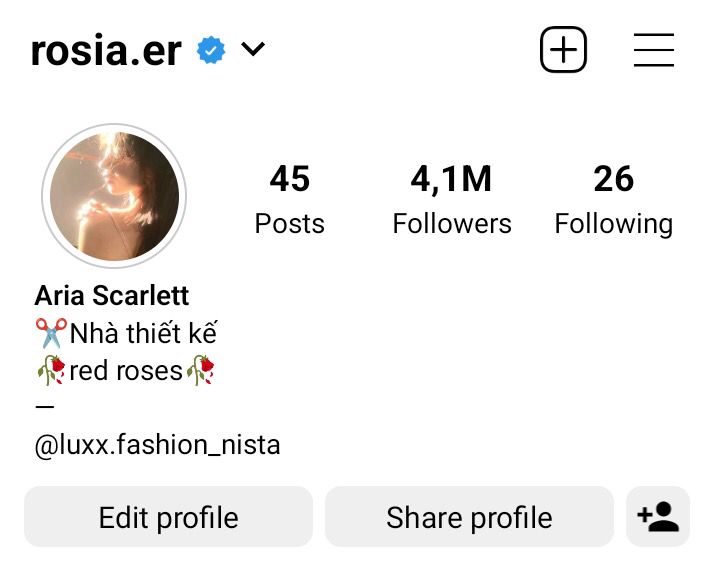The width and height of the screenshot is (720, 566).
Task: Open the discover people icon button
Action: click(x=658, y=516)
